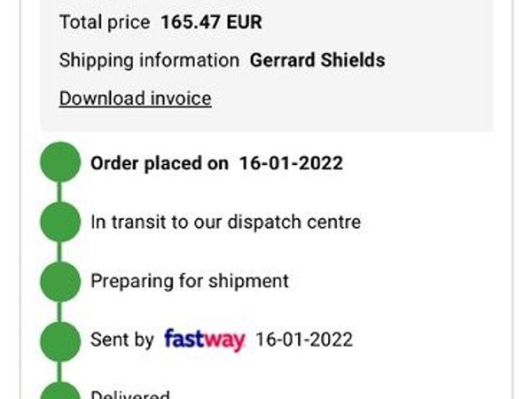532x399 pixels.
Task: Click In transit to our dispatch centre
Action: pos(225,222)
